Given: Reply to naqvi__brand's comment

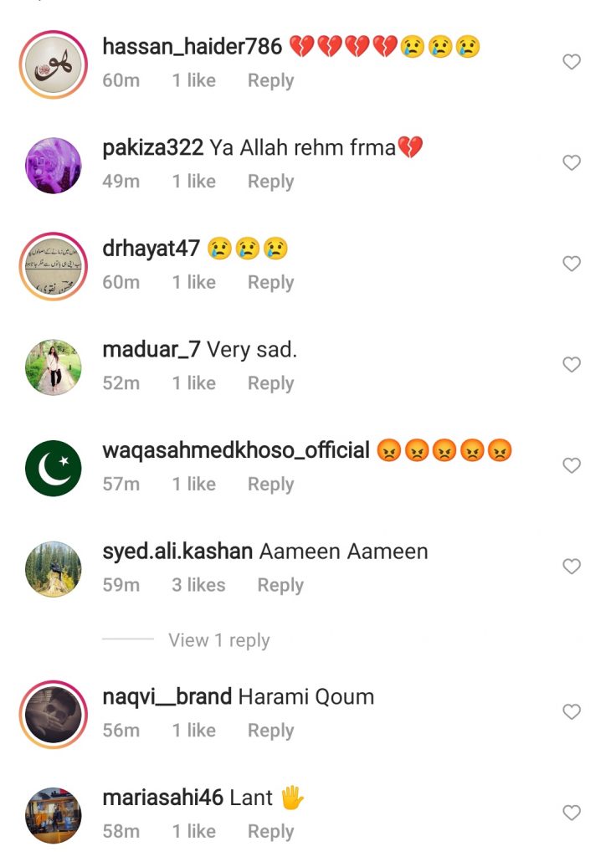Looking at the screenshot, I should click(x=270, y=731).
